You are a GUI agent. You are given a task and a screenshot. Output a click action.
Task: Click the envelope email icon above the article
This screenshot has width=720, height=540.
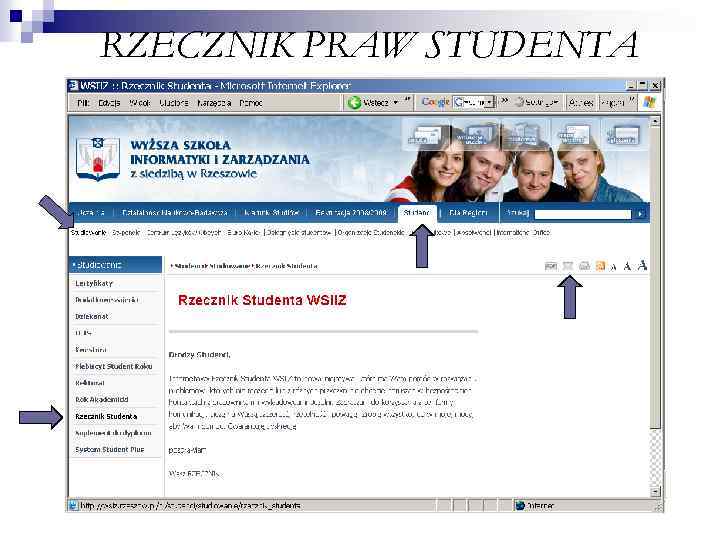(568, 265)
